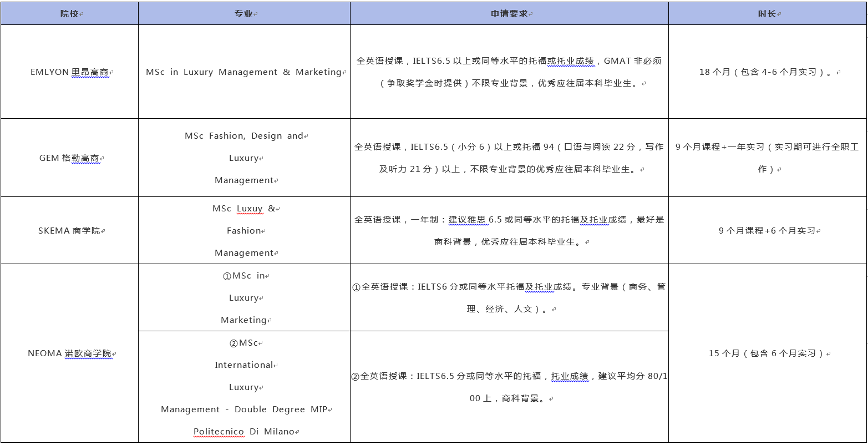Click the GEM requirements mentioning 托福 94
Screen dimensions: 868x445
tap(509, 158)
